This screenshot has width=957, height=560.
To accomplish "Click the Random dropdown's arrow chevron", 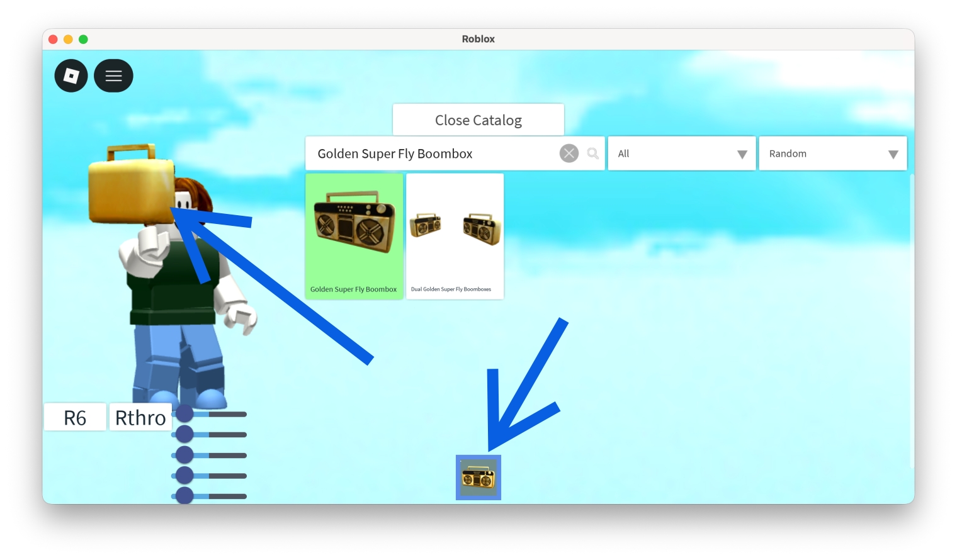I will (893, 153).
